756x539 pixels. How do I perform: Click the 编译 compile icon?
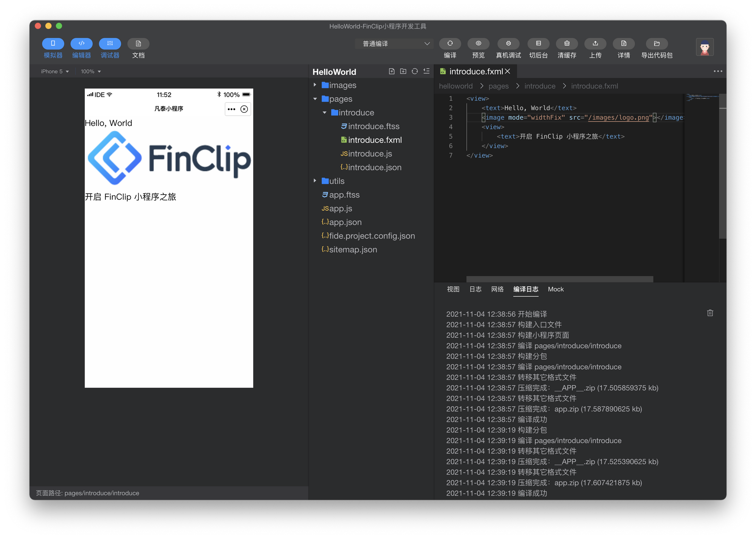click(x=450, y=43)
